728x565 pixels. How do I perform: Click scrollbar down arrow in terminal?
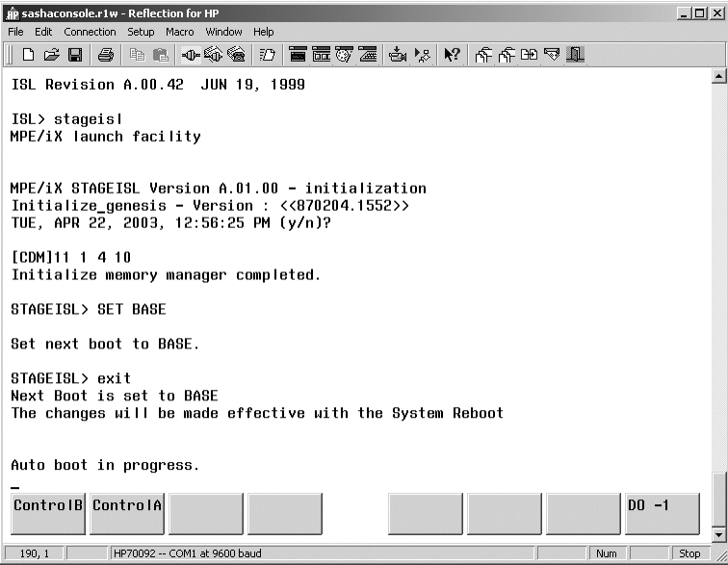[x=718, y=534]
